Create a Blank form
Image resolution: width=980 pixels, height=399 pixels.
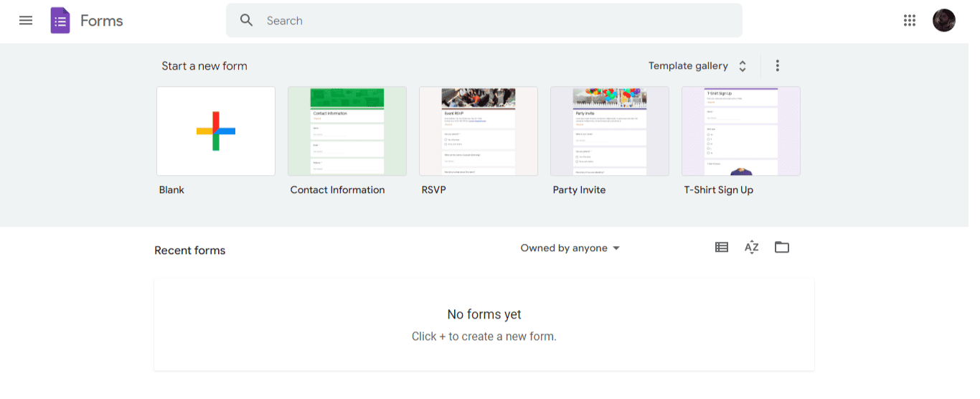pos(216,131)
